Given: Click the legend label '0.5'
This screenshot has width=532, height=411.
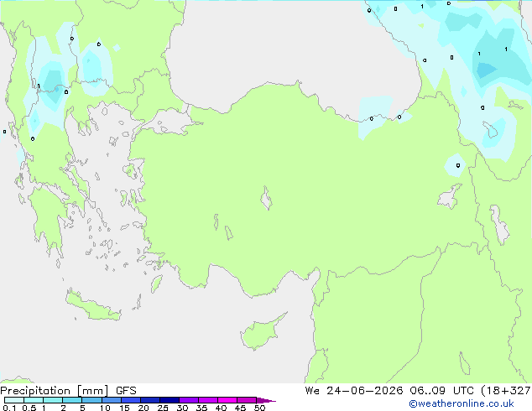Looking at the screenshot, I should point(29,408).
